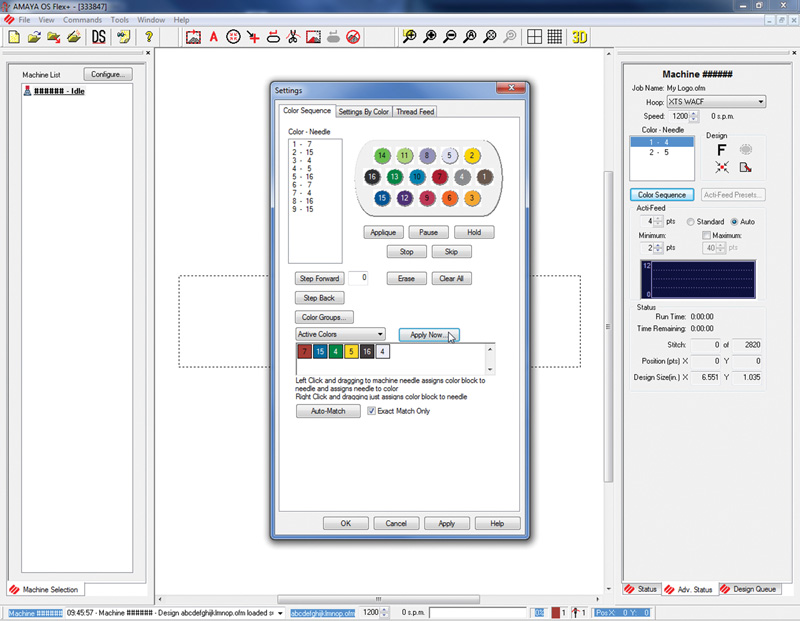Click the red image icon right of scissors

click(313, 37)
